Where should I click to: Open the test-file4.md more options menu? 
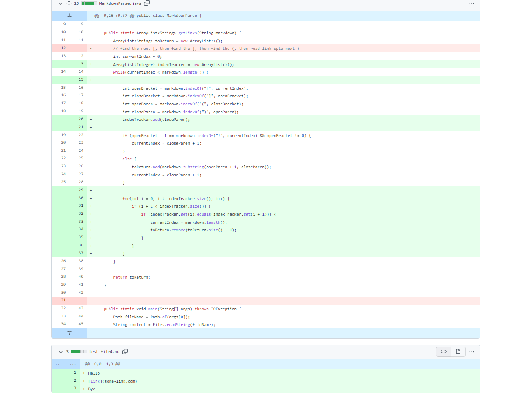471,352
